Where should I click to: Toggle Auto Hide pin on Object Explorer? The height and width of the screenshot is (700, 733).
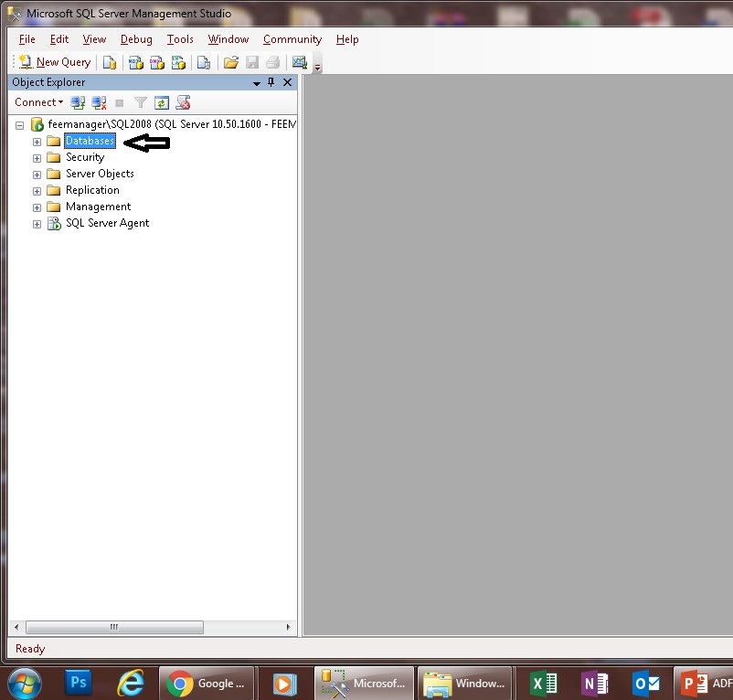tap(271, 82)
